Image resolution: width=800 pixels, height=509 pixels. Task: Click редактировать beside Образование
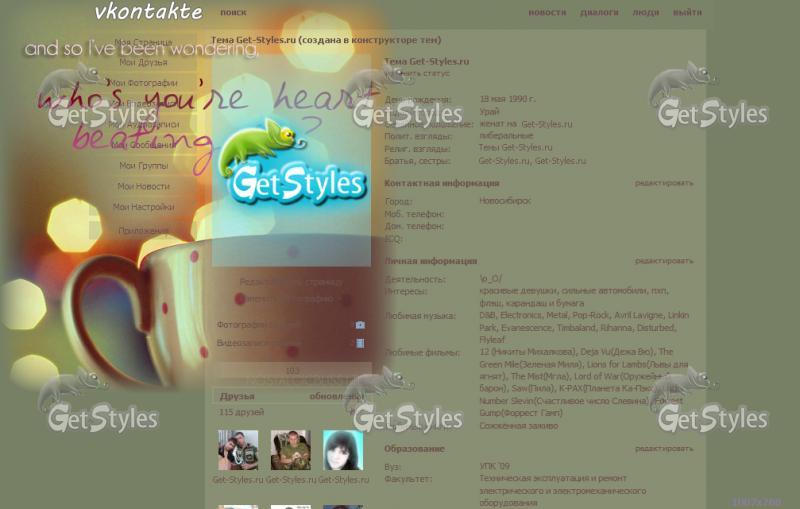(664, 449)
